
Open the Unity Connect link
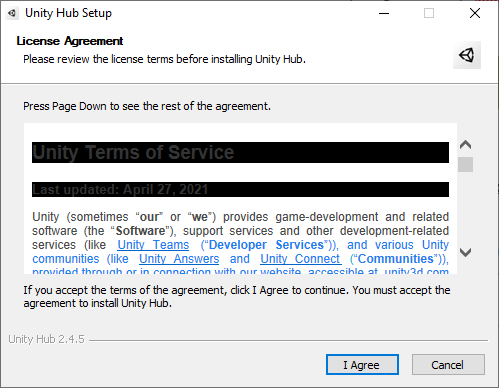pos(301,259)
